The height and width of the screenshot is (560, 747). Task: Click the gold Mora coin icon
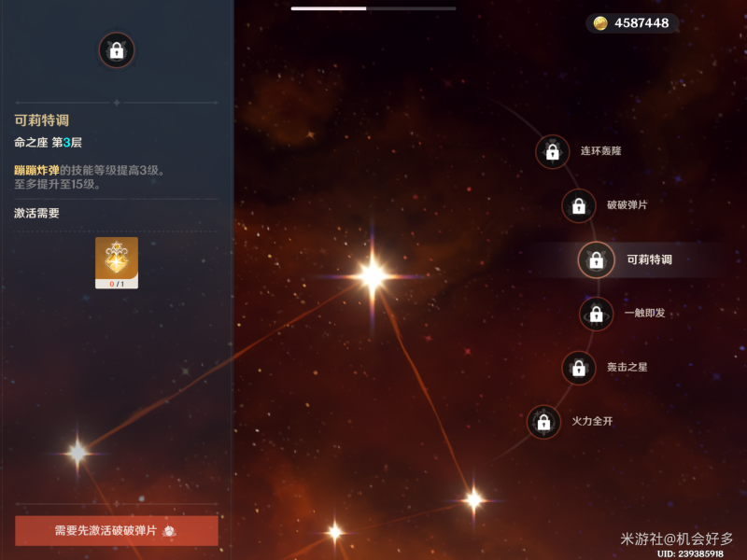coord(600,22)
